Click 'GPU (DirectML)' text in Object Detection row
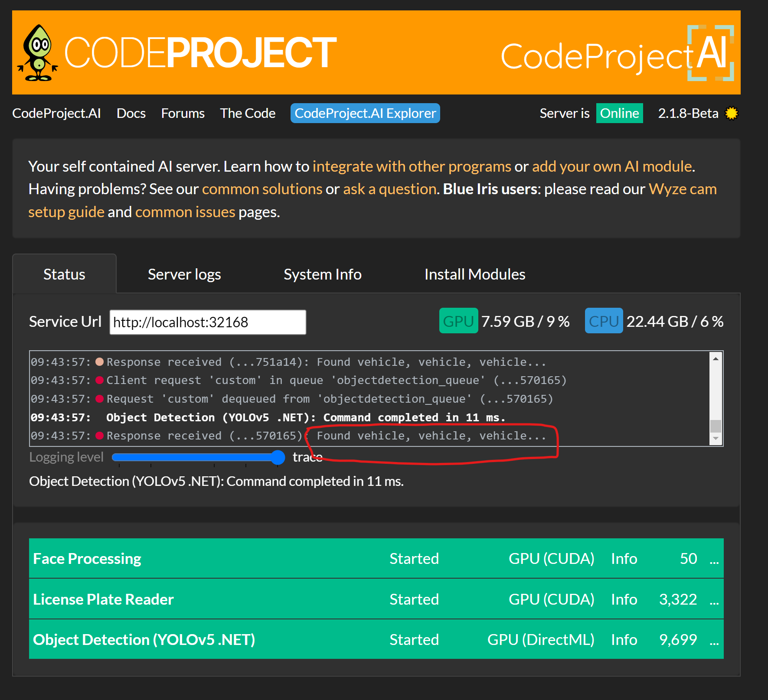The height and width of the screenshot is (700, 768). [541, 639]
